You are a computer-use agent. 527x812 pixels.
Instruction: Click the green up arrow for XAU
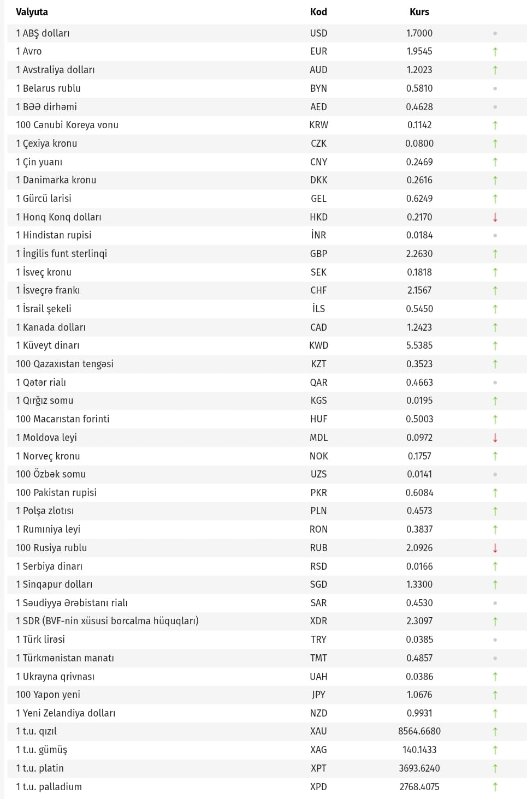(495, 732)
